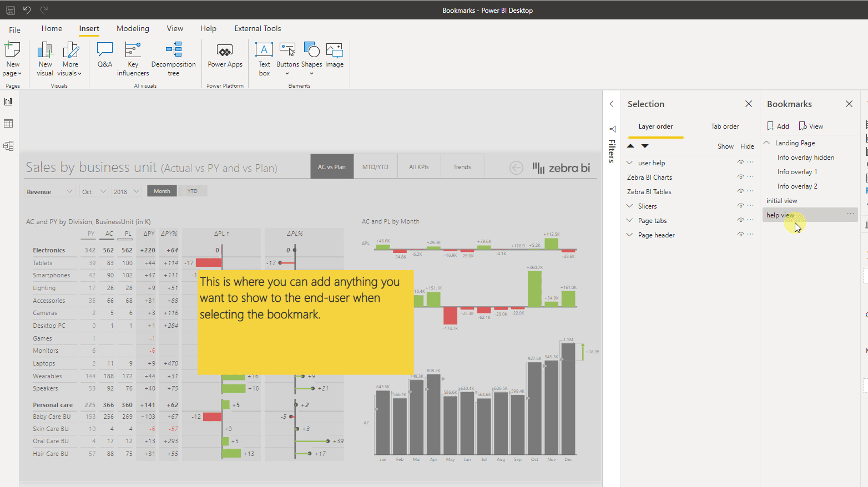Click the All KPIs page button

point(419,166)
